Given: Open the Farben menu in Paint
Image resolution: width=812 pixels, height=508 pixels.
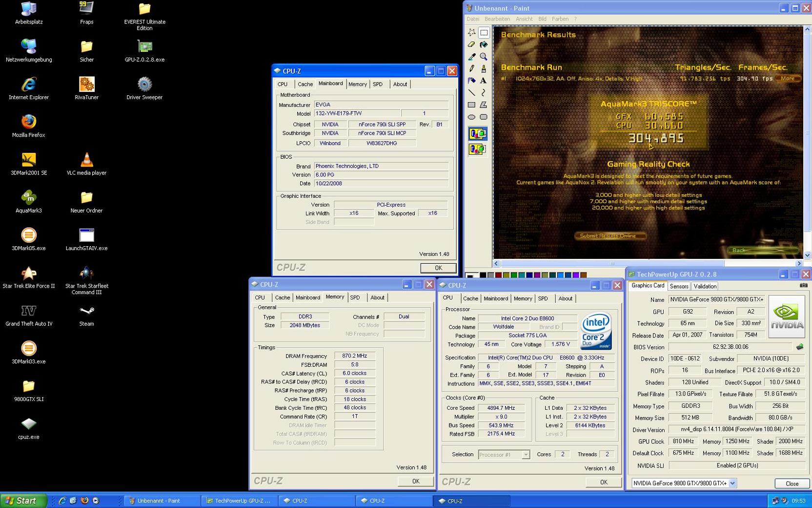Looking at the screenshot, I should (x=560, y=19).
